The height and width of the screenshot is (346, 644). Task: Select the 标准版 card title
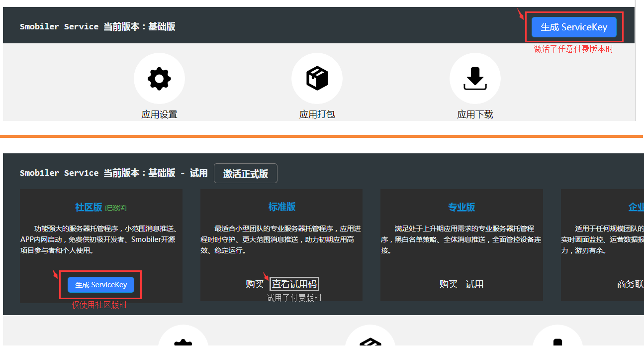(x=282, y=207)
